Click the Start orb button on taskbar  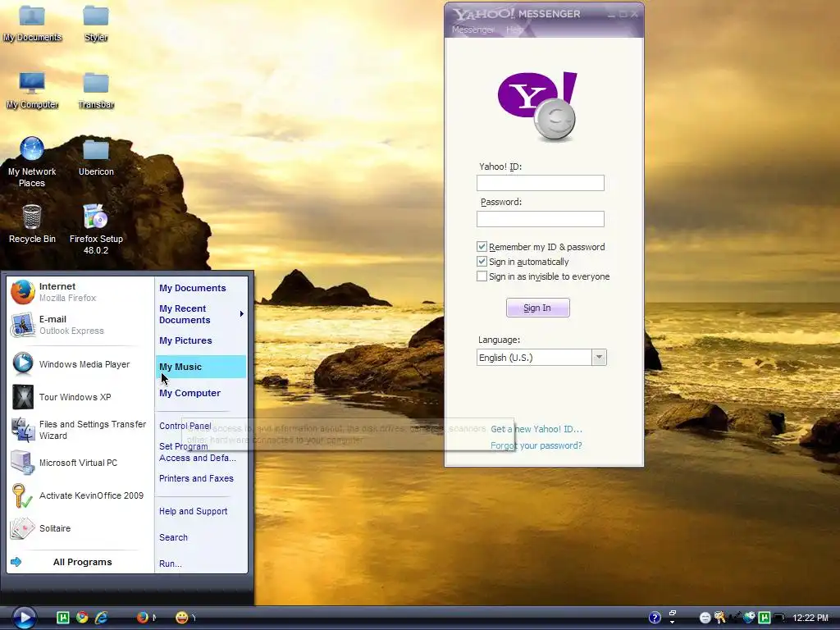click(x=24, y=618)
